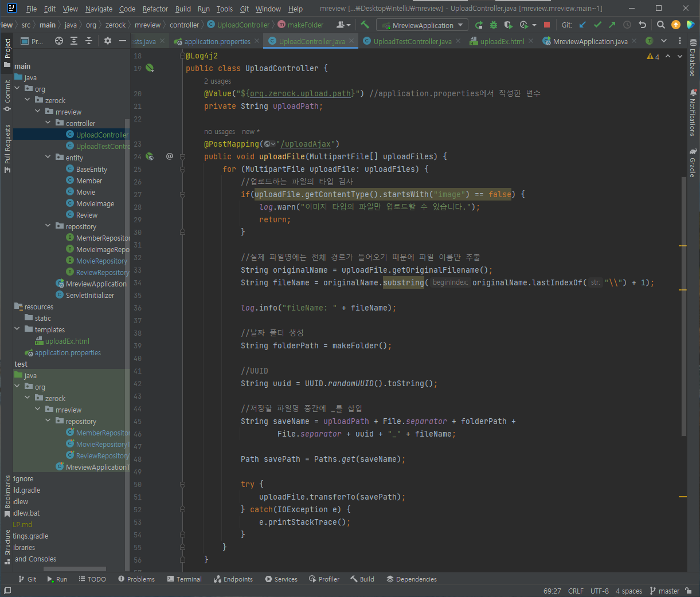Click the Profiler run icon

click(523, 25)
